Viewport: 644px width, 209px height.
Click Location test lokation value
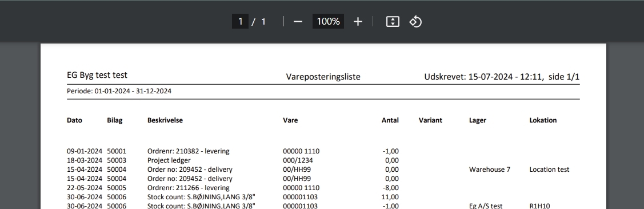[x=549, y=169]
